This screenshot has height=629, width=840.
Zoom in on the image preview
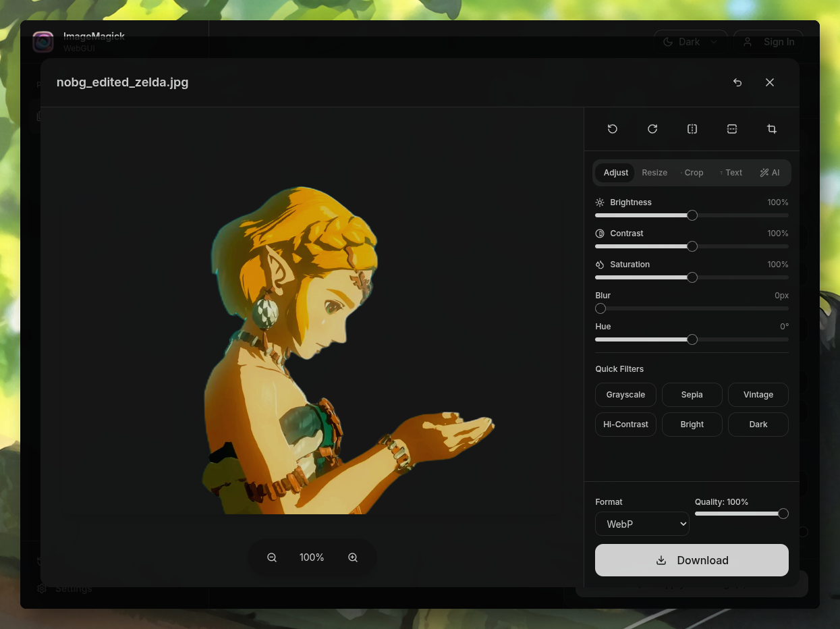point(353,557)
